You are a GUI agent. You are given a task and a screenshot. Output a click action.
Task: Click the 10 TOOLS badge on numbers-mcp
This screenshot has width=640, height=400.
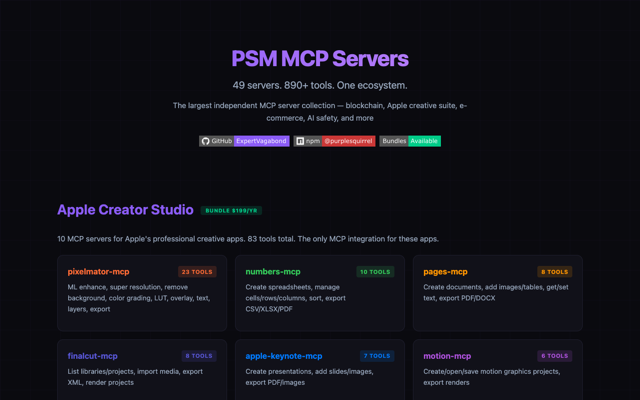375,272
